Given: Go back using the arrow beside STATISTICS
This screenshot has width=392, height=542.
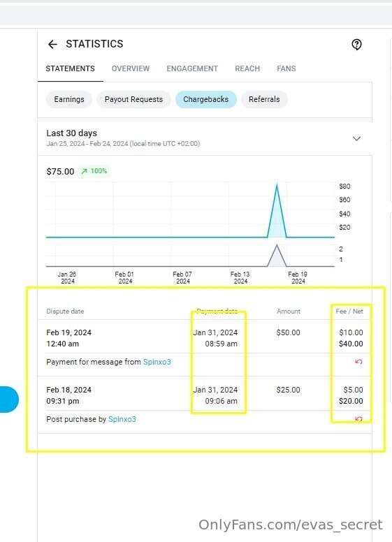Looking at the screenshot, I should point(52,44).
